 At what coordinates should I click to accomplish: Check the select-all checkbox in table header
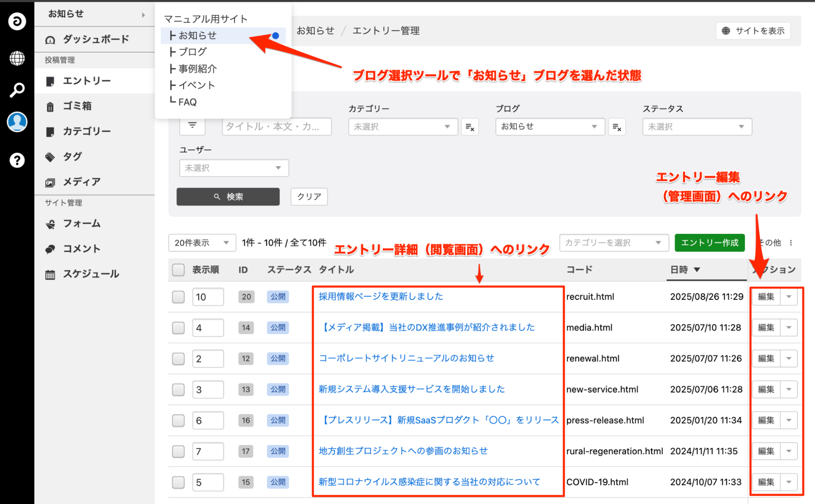coord(178,270)
